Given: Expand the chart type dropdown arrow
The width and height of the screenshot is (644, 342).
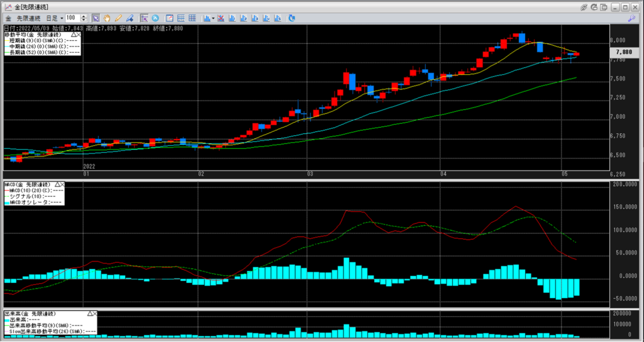Looking at the screenshot, I should click(x=214, y=18).
